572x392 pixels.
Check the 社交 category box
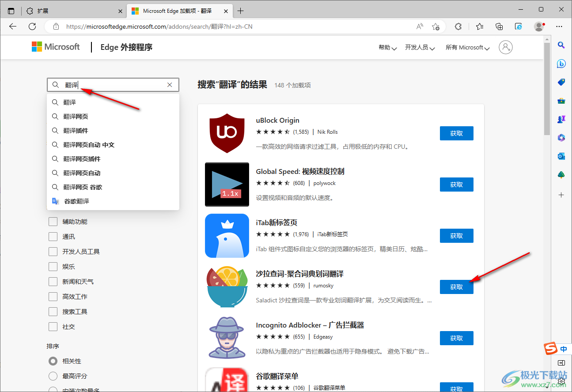53,327
